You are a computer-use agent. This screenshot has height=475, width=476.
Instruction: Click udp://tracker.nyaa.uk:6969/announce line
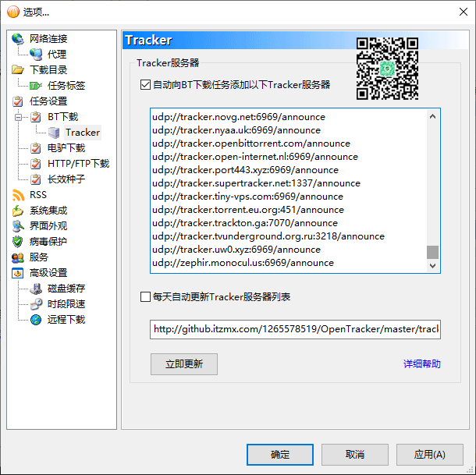coord(236,130)
